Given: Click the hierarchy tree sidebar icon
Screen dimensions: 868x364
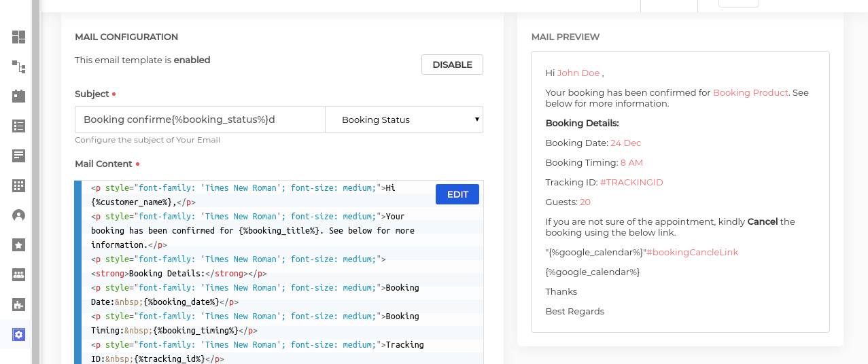Looking at the screenshot, I should [18, 67].
